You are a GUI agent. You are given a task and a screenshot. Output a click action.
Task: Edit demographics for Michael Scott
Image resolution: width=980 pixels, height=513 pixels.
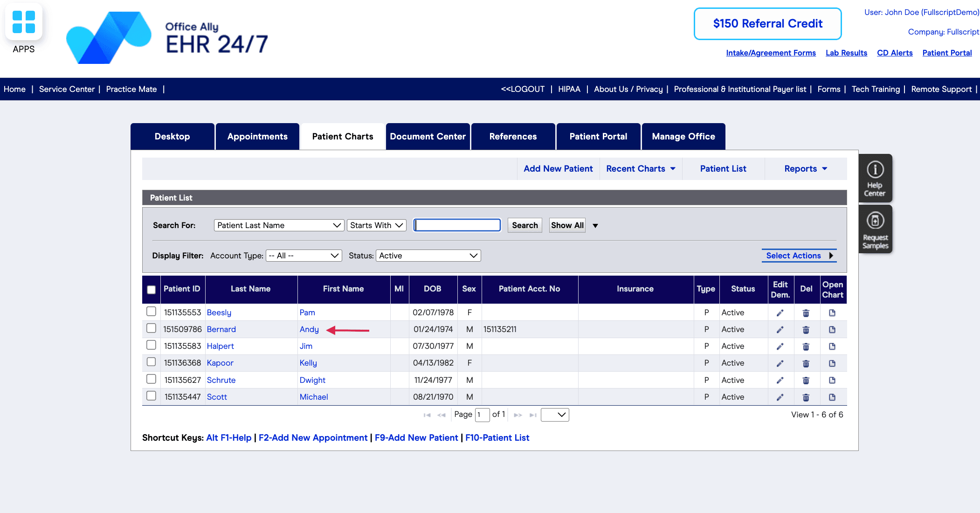(x=780, y=397)
